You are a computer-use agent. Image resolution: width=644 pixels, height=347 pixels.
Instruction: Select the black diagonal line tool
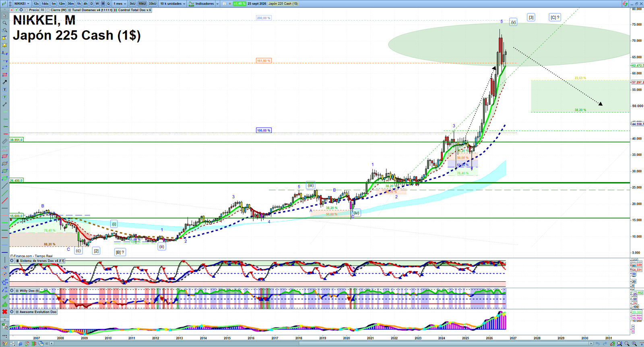(x=5, y=185)
